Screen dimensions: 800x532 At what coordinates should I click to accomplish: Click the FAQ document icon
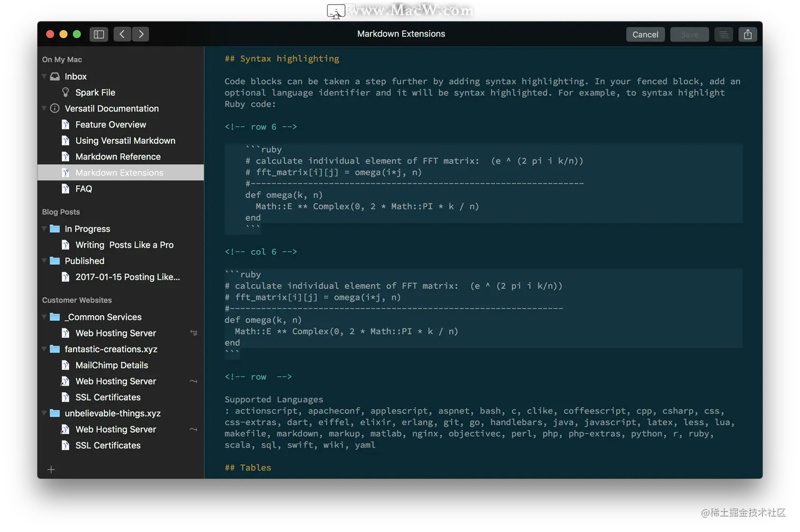pyautogui.click(x=66, y=189)
